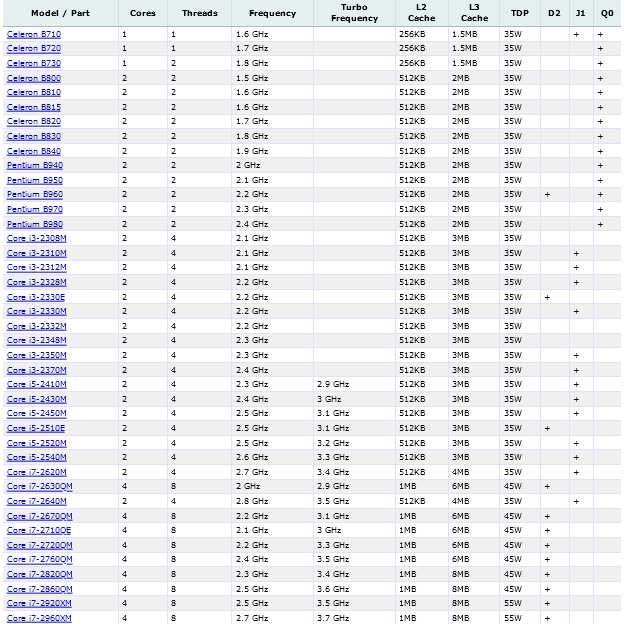Click the Model / Part column header
638x624 pixels.
(60, 13)
